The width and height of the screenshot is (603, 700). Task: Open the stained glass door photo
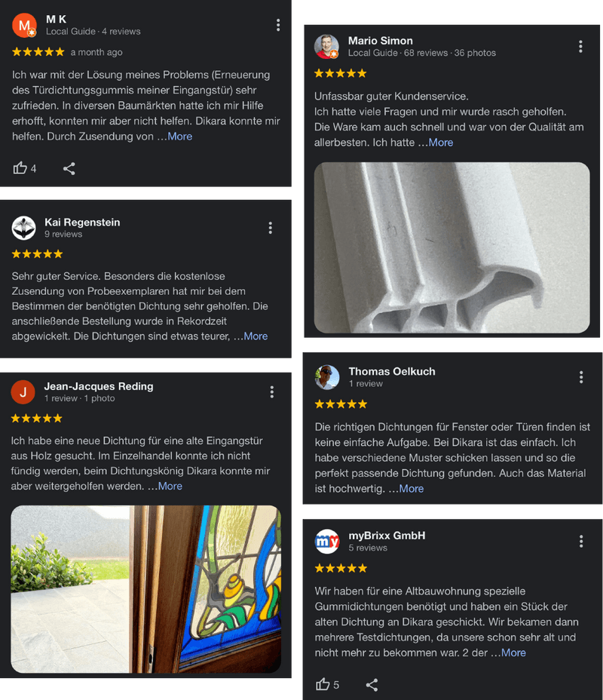[145, 589]
